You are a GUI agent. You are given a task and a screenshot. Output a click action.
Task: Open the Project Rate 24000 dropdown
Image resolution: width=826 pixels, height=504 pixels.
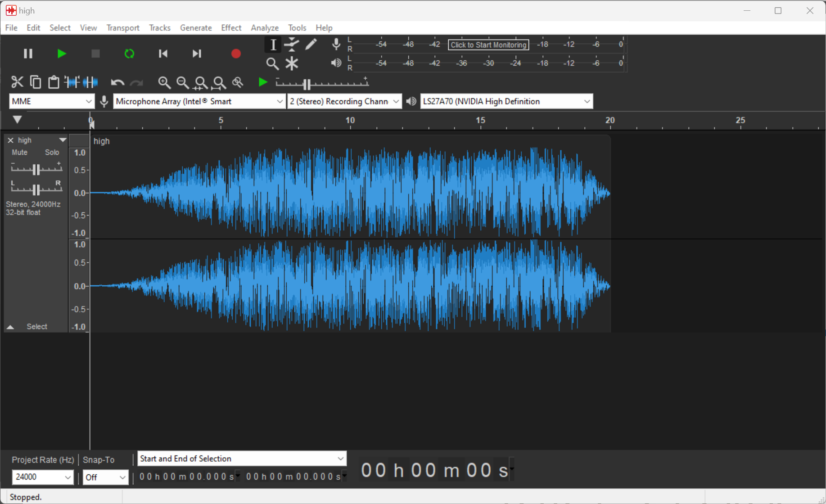point(42,477)
